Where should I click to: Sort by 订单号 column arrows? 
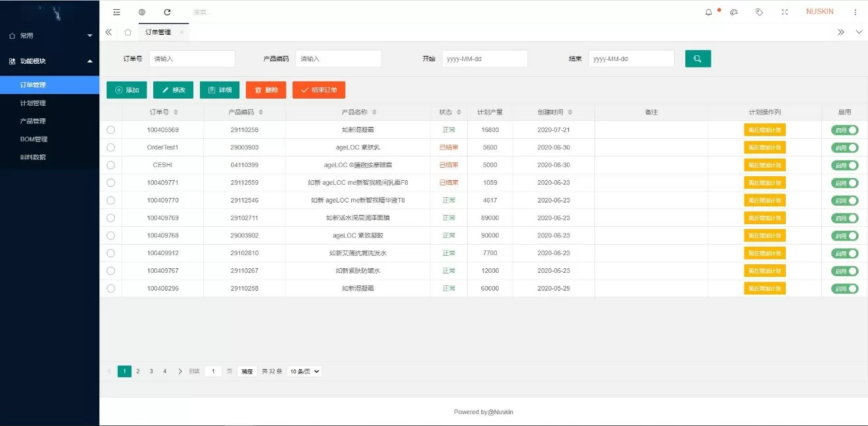176,112
